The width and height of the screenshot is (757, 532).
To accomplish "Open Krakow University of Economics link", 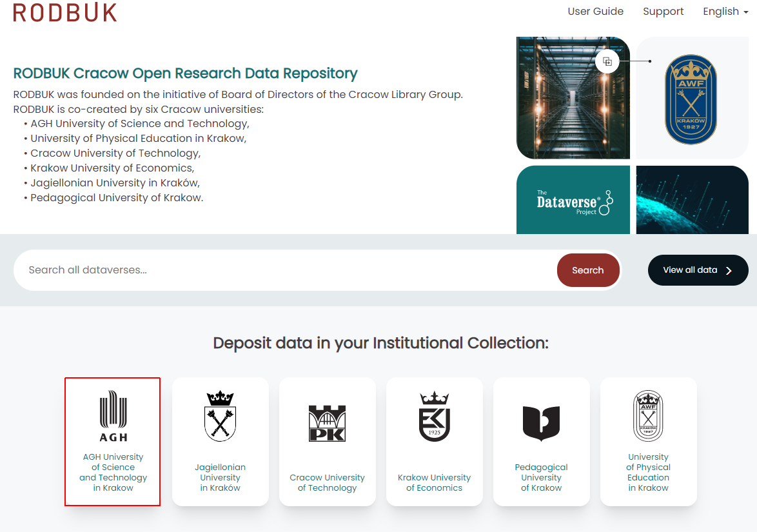I will [x=434, y=483].
